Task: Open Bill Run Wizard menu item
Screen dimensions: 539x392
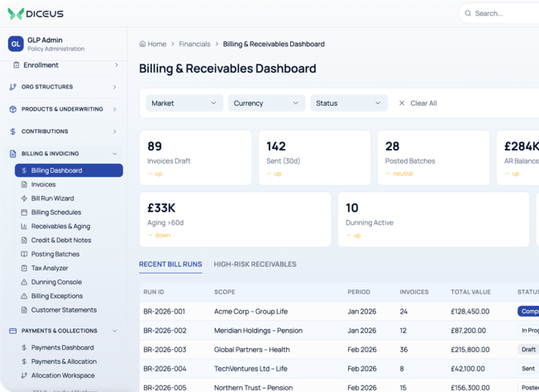Action: [69, 198]
